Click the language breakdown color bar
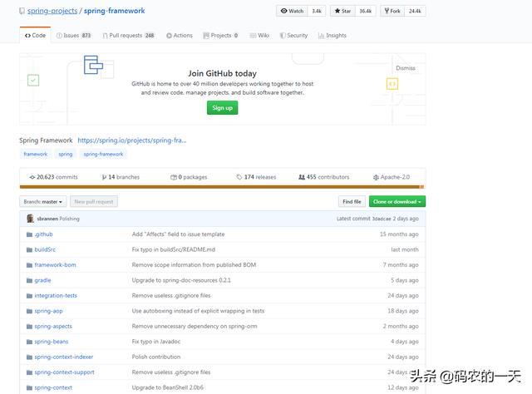This screenshot has height=394, width=532. (x=222, y=187)
